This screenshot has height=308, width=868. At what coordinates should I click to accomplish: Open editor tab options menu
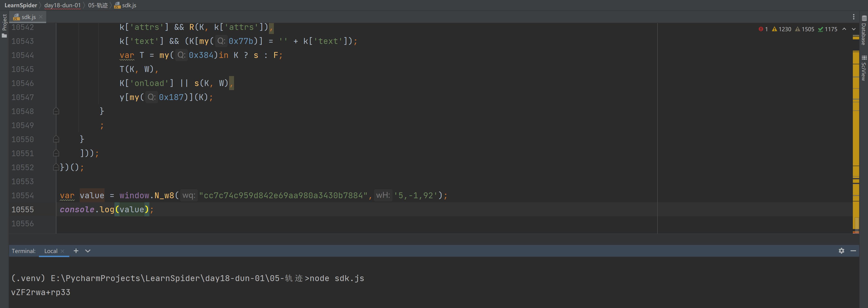(x=854, y=17)
